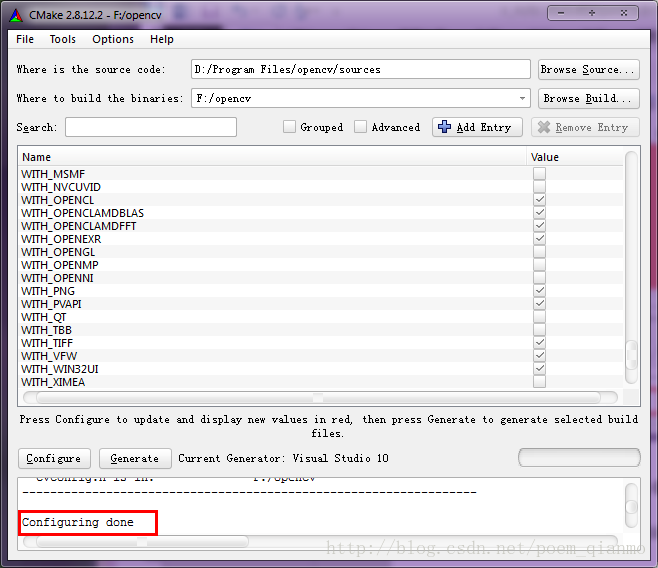Uncheck the WITH_PVAPI checkbox

click(x=539, y=304)
